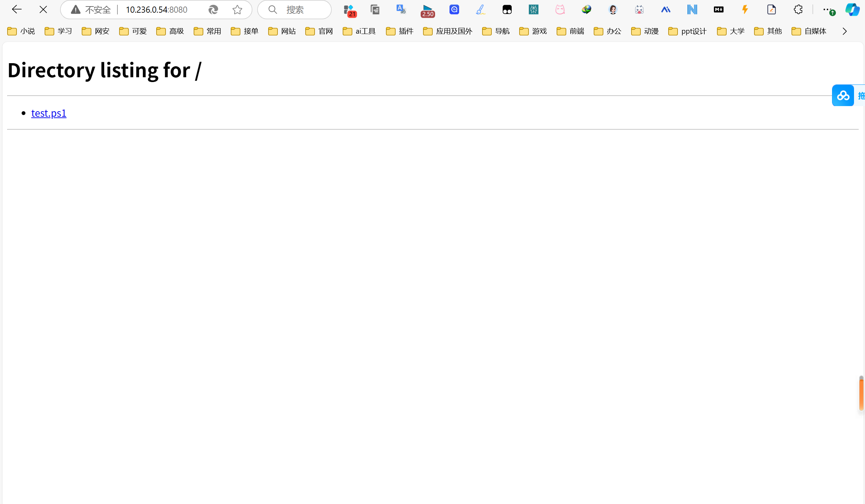Open the Copilot sidebar icon

click(852, 10)
